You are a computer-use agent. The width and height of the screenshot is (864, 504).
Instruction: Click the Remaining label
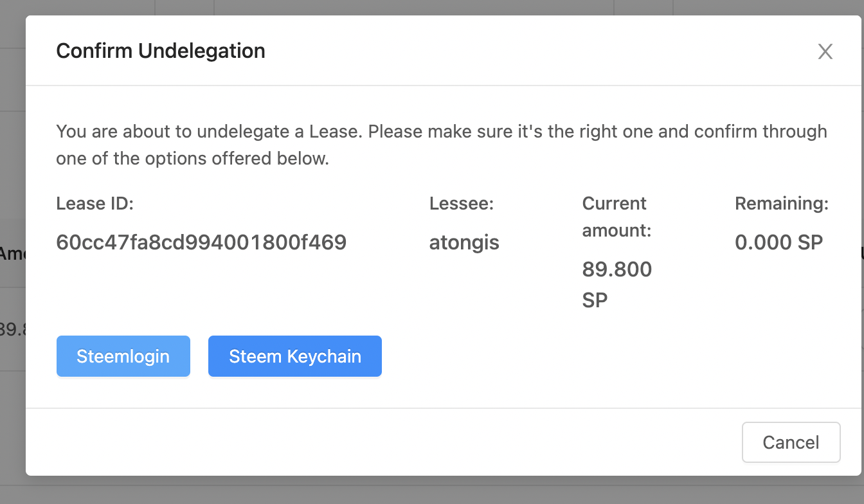(781, 204)
